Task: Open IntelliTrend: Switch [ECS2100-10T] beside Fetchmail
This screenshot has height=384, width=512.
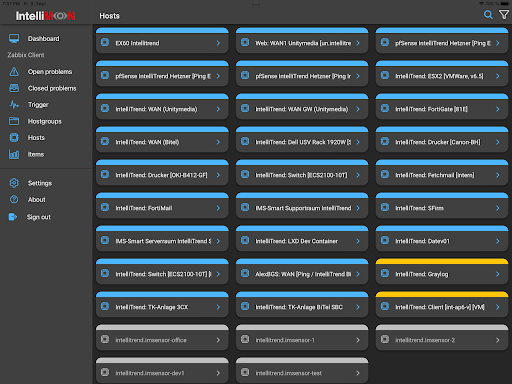Action: tap(302, 173)
